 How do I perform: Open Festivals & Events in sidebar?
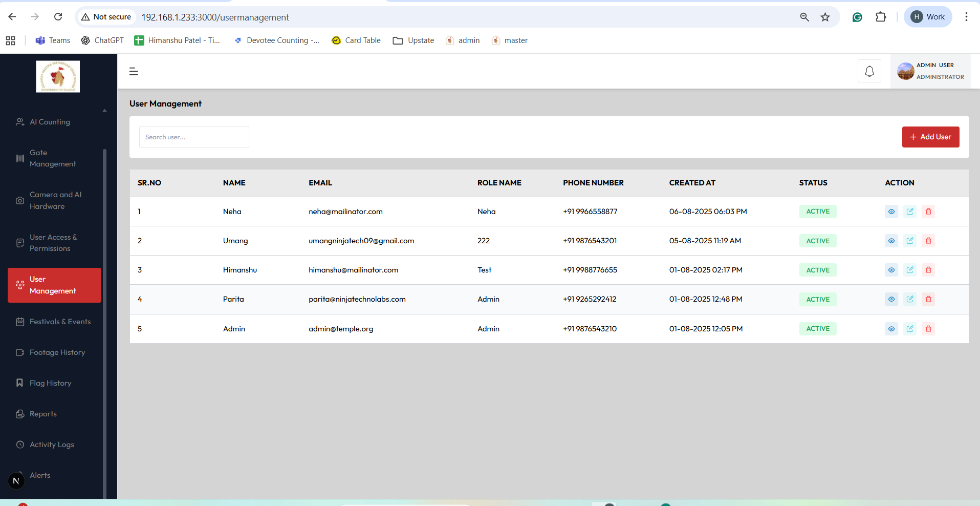(x=60, y=322)
